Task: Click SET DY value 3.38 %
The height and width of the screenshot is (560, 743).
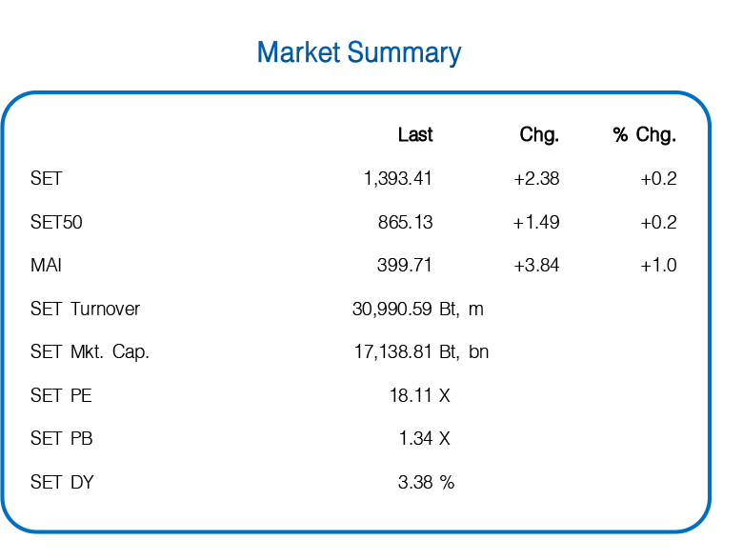Action: [426, 483]
